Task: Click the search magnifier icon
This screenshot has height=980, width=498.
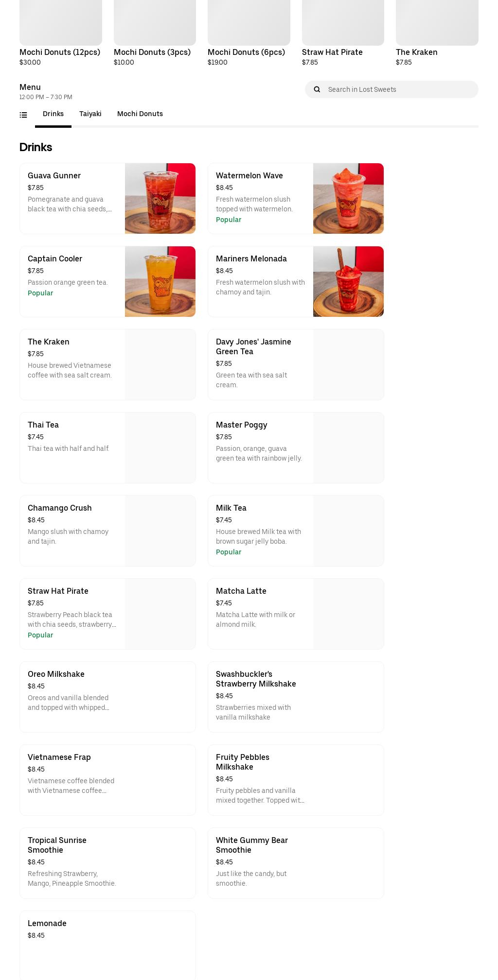Action: (x=317, y=89)
